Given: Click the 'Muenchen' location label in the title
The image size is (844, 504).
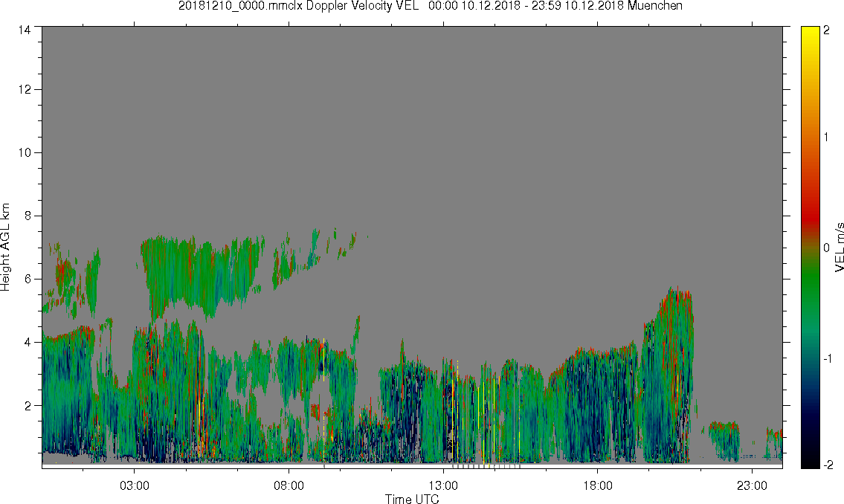Looking at the screenshot, I should (x=654, y=6).
